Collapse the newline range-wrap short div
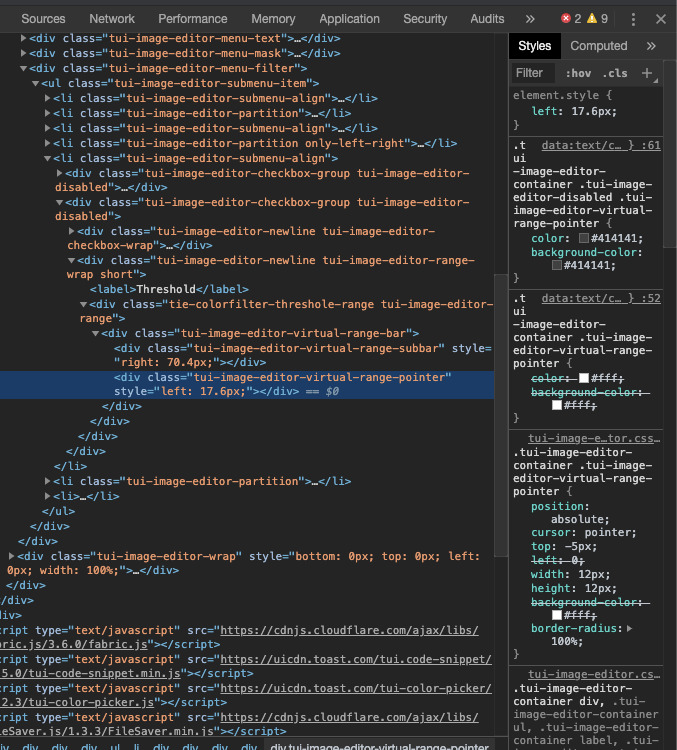The width and height of the screenshot is (677, 750). pos(71,261)
